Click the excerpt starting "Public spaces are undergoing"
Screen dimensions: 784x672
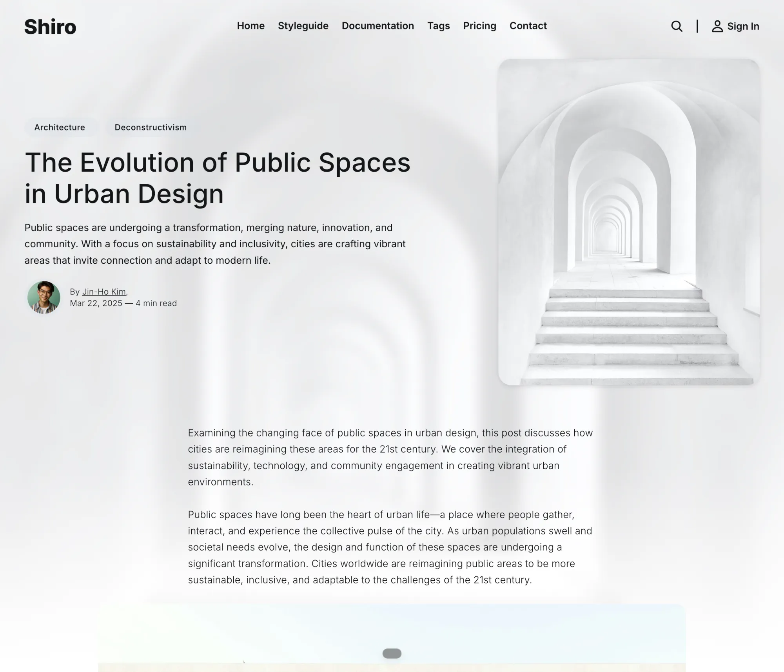coord(215,244)
